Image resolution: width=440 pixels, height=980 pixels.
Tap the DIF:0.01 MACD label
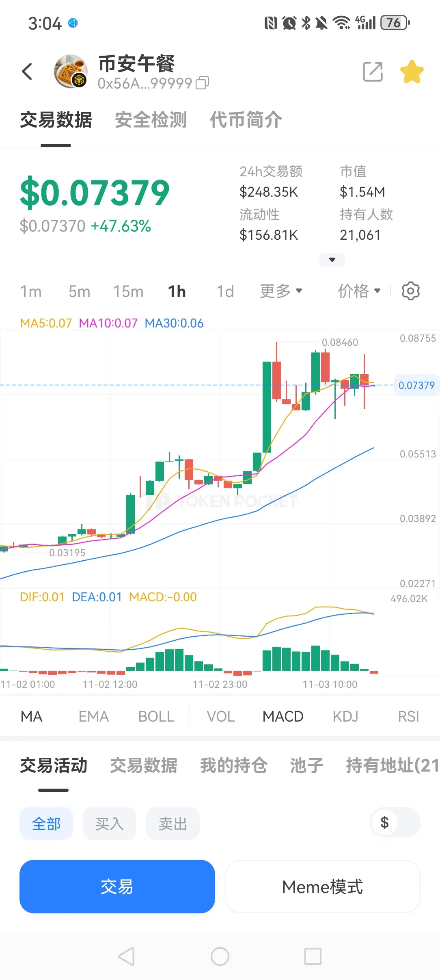tap(42, 597)
